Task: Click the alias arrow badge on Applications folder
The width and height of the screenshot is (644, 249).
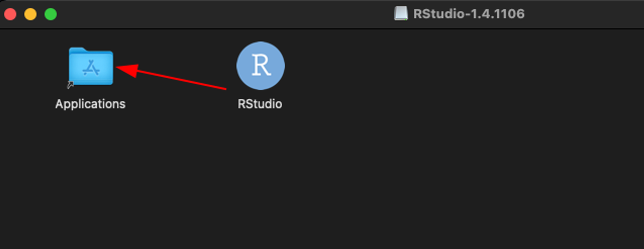Action: (71, 85)
